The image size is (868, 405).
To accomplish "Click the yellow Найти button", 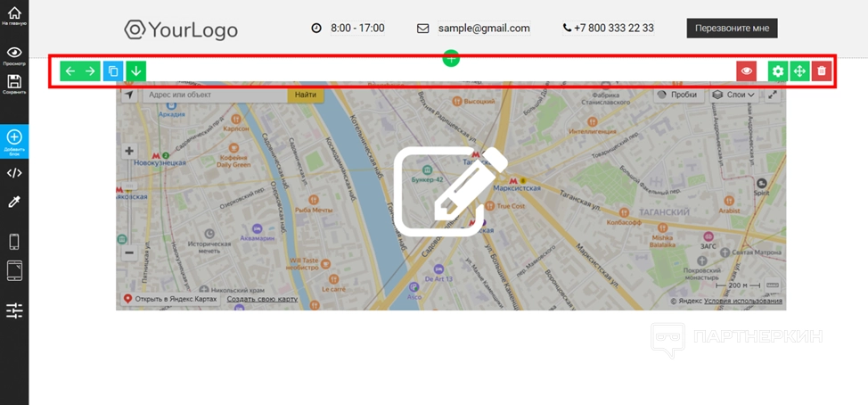I will point(306,95).
